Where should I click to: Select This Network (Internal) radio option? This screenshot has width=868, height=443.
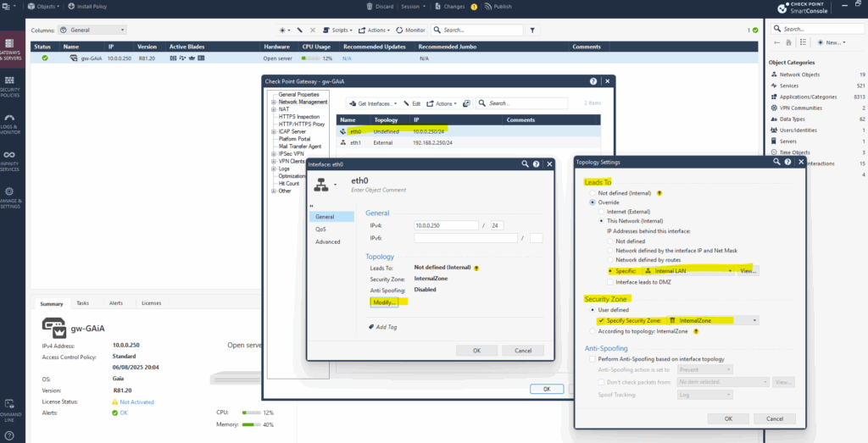(x=602, y=221)
